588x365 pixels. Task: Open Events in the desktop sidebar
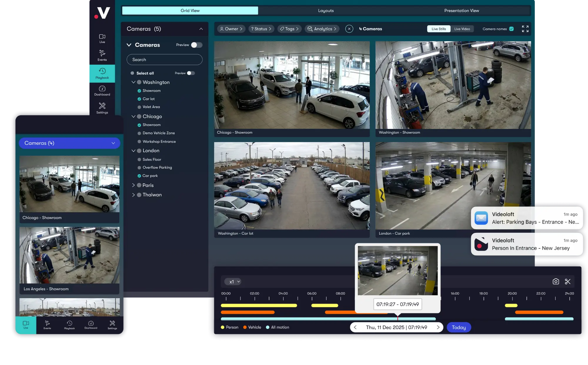(102, 55)
